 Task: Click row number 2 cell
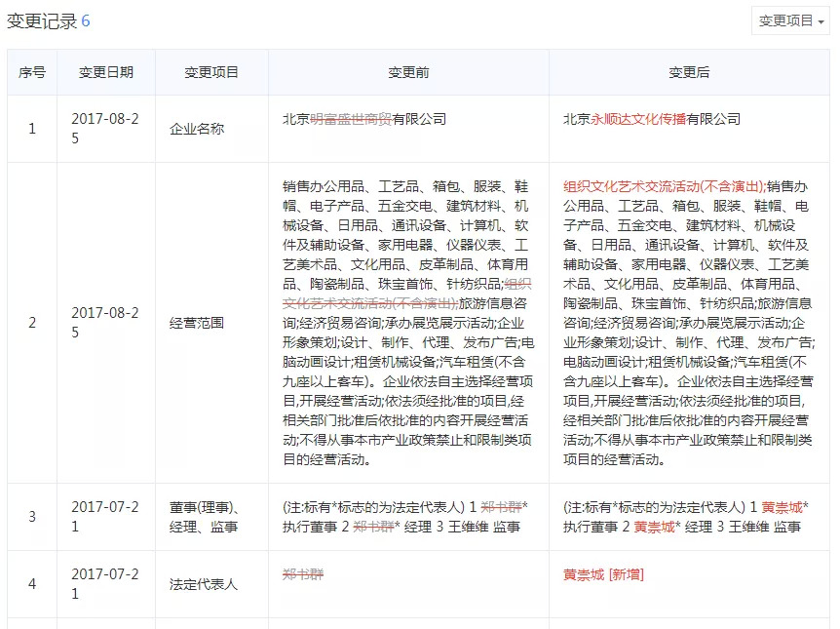32,323
